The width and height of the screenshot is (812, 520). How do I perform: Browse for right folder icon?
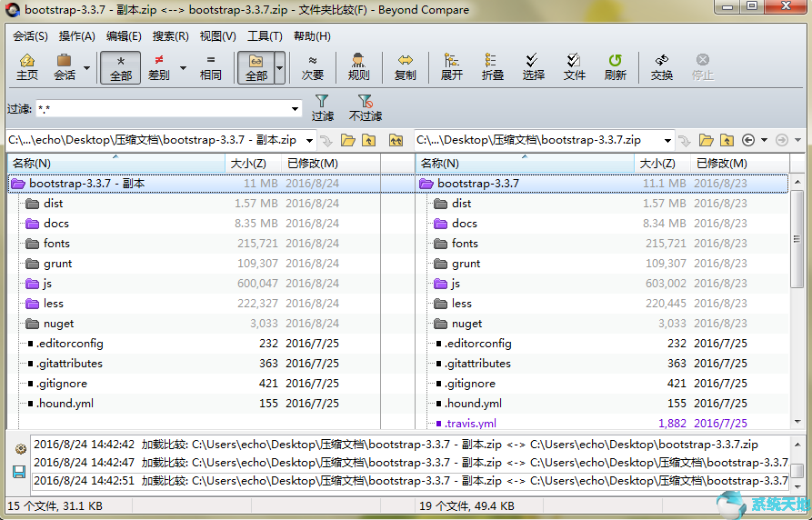pyautogui.click(x=706, y=140)
